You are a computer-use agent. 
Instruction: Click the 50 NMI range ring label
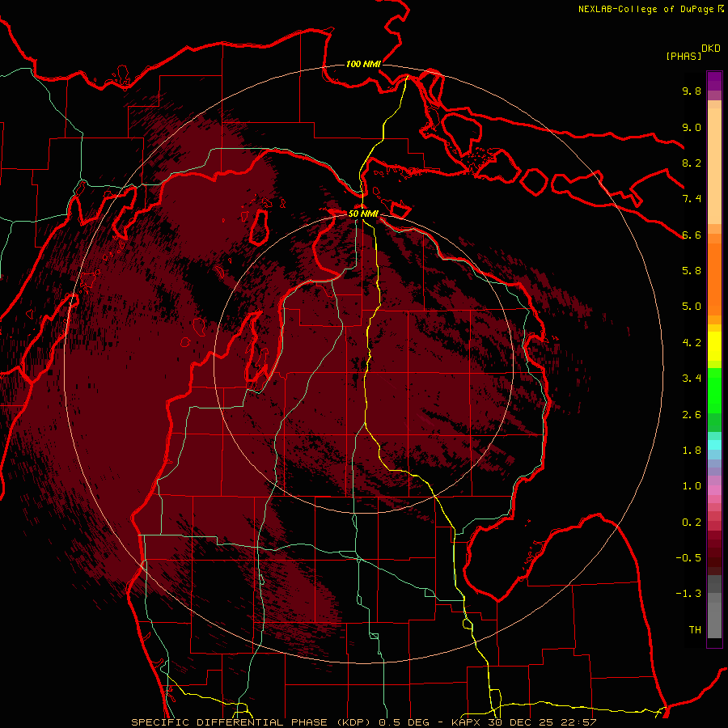click(x=363, y=214)
